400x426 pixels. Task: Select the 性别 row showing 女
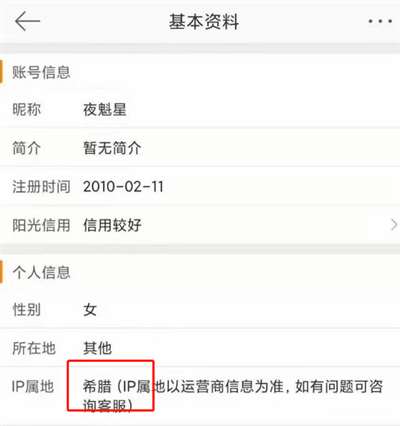pos(200,310)
